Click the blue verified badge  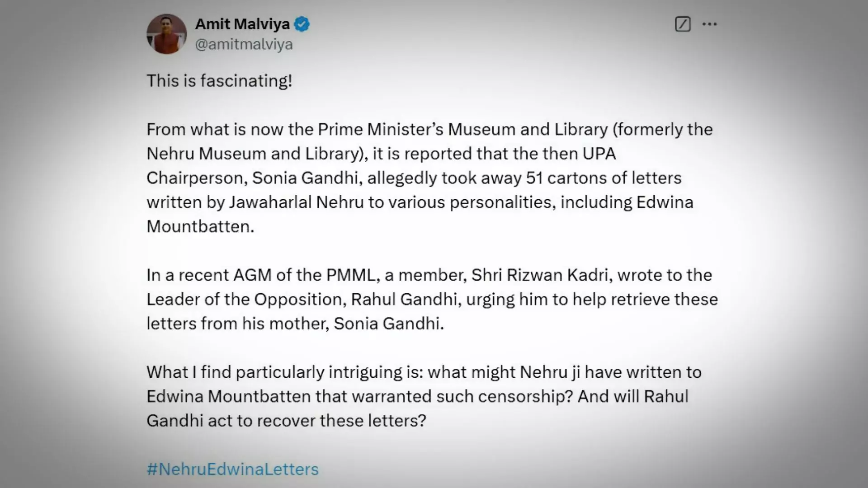pos(302,24)
